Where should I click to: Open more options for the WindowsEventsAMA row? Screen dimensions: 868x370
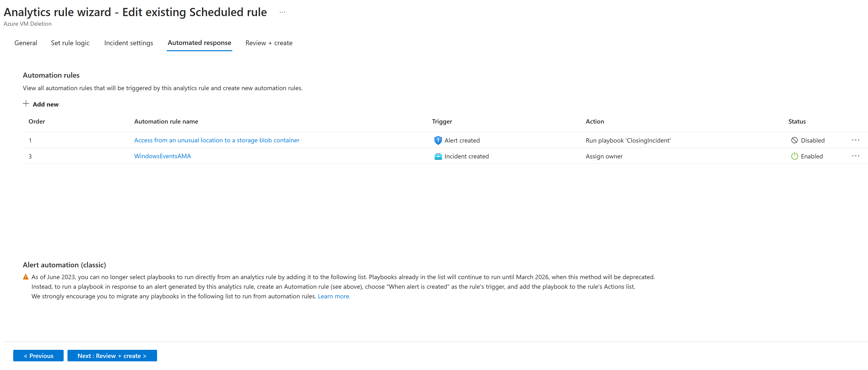tap(856, 156)
